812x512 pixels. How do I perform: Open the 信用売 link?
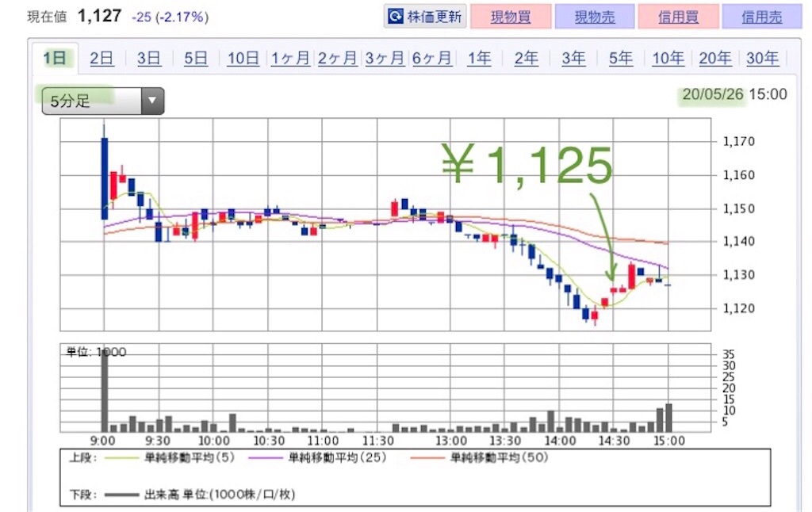pos(762,17)
